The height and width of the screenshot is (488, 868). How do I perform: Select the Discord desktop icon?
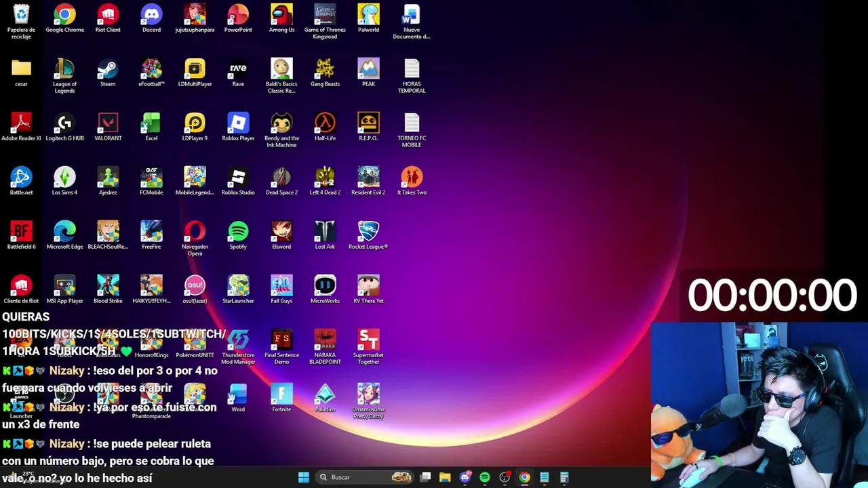(151, 19)
